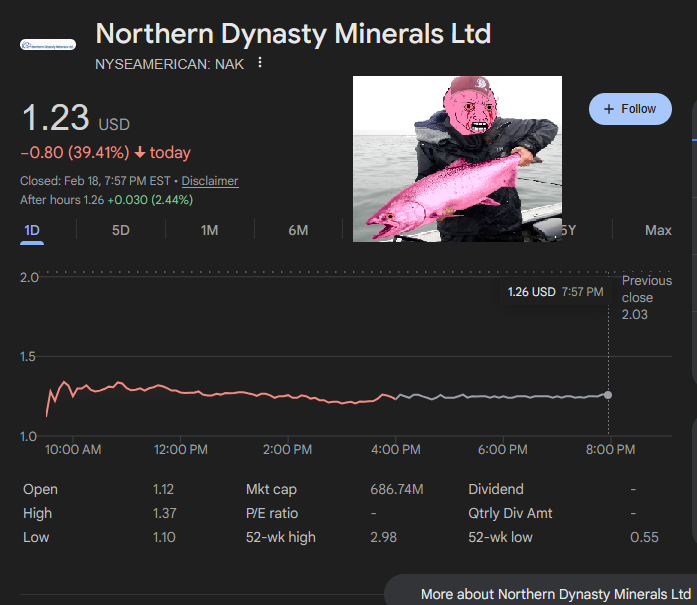
Task: Click the chart endpoint marker at 7:57 PM
Action: click(x=608, y=395)
